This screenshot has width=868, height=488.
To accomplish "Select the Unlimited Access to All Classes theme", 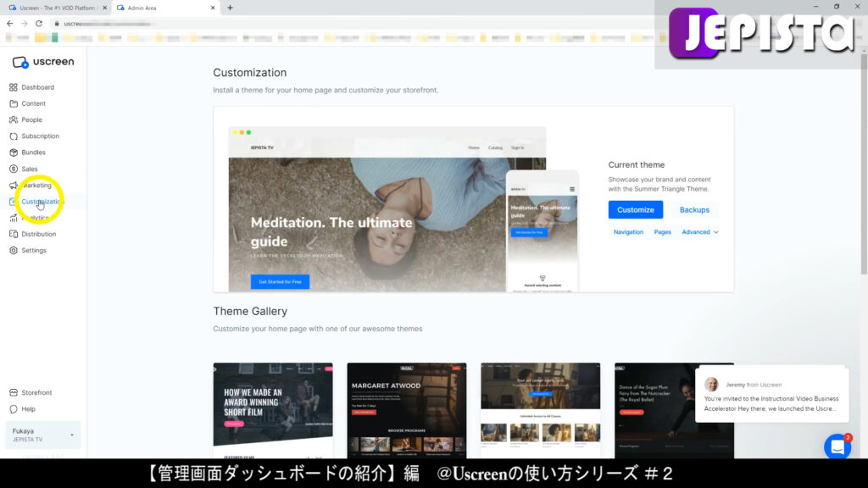I will (540, 410).
